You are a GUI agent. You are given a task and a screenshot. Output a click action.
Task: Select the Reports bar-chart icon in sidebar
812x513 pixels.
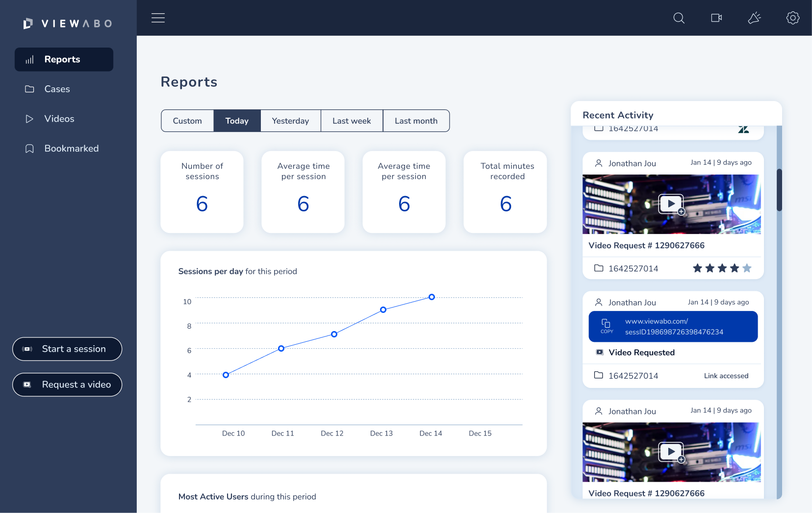coord(29,59)
